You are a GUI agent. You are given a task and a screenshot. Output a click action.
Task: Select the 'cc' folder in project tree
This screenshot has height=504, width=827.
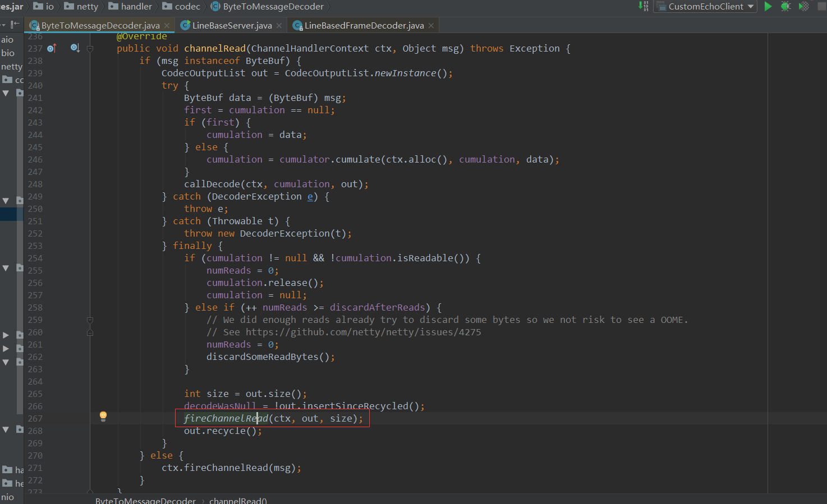[12, 80]
